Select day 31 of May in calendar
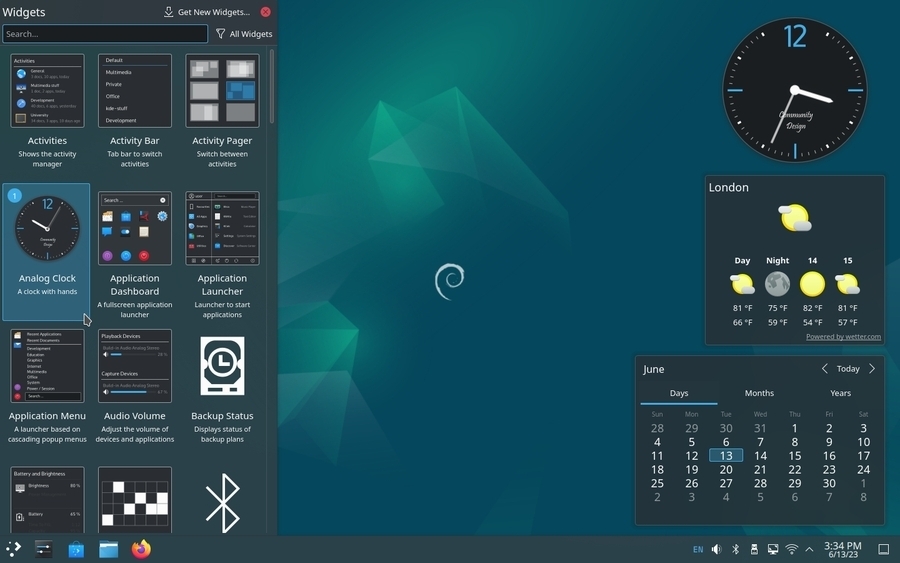Screen dimensions: 900x563 pos(761,428)
